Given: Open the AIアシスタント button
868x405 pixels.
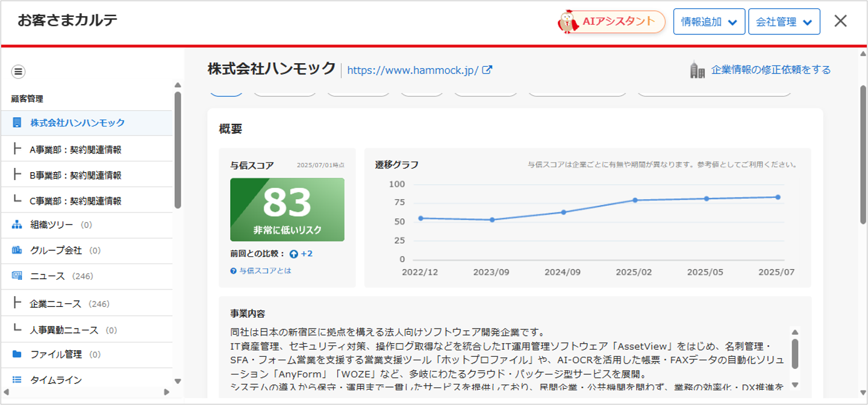Looking at the screenshot, I should [617, 22].
